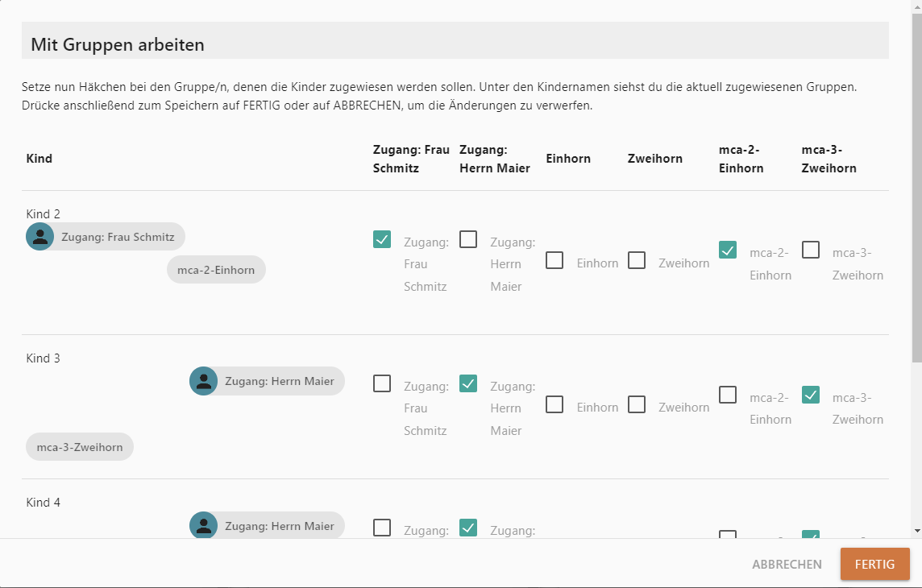Screen dimensions: 922x588
Task: Check Zugang: Frau Schmitz for Kind 3
Action: click(382, 383)
